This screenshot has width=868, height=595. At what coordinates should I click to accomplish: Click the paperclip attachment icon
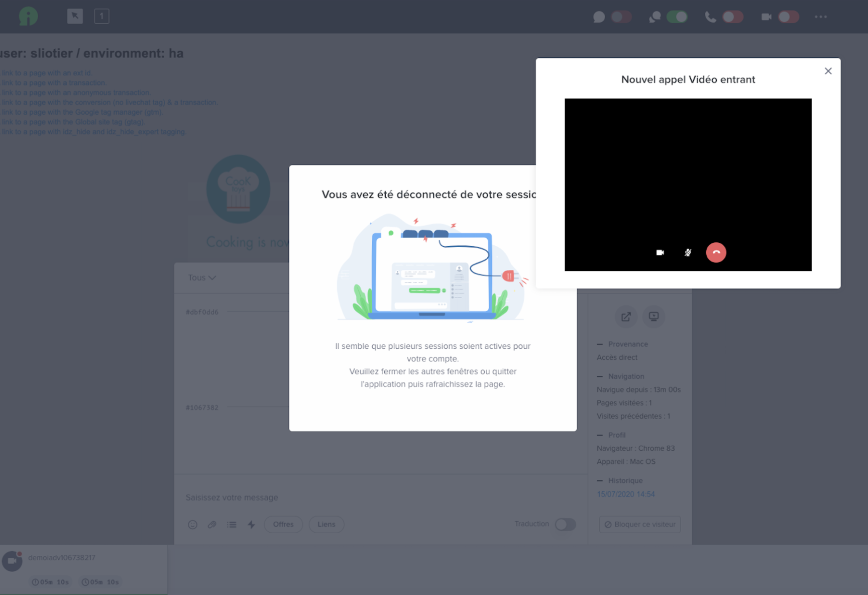tap(212, 525)
